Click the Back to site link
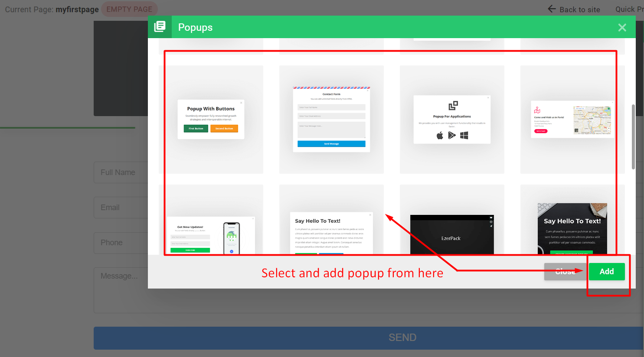This screenshot has height=357, width=644. click(x=580, y=9)
